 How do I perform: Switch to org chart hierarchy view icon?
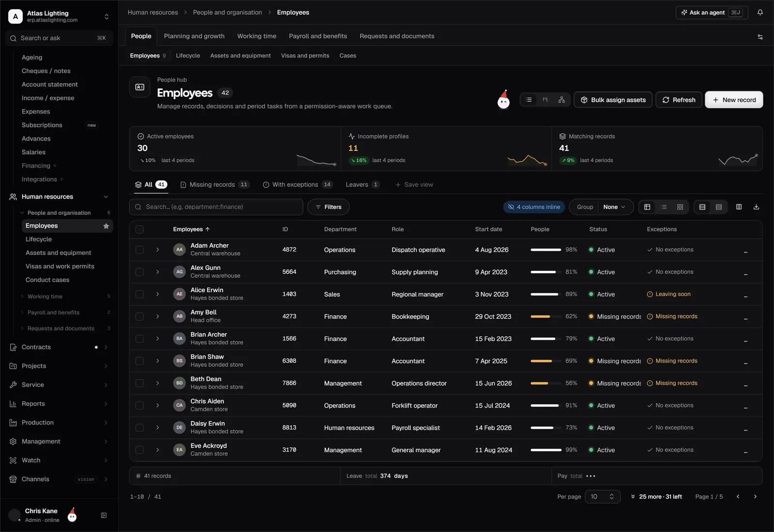tap(562, 100)
